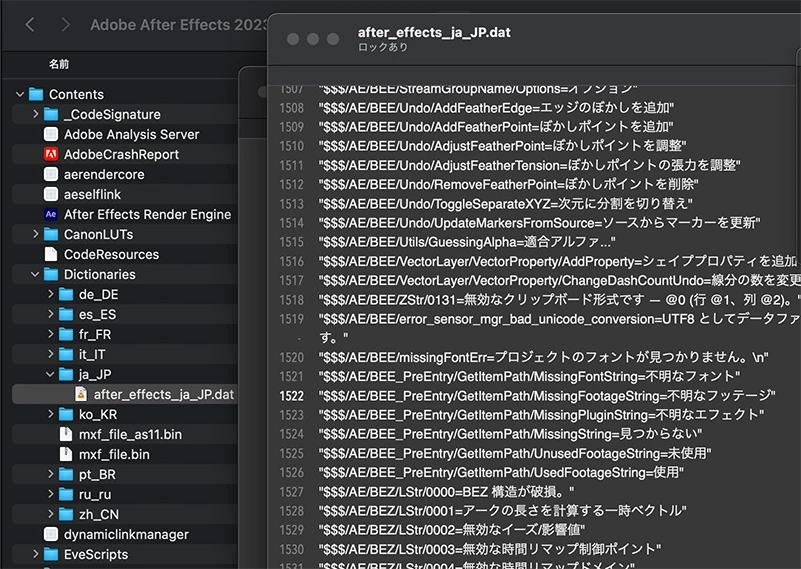Click the Adobe After Effects 2023 window title

[x=179, y=25]
